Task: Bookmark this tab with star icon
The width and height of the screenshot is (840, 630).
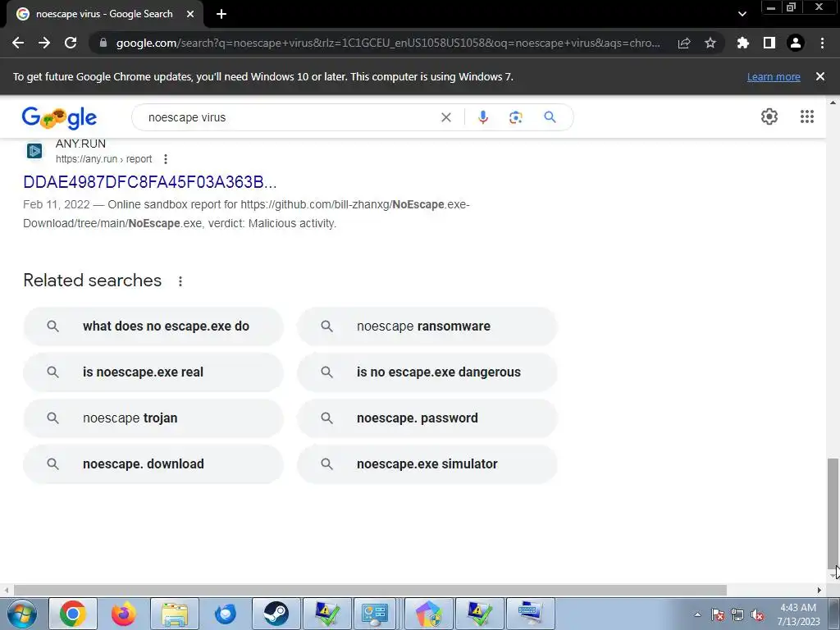Action: (x=710, y=43)
